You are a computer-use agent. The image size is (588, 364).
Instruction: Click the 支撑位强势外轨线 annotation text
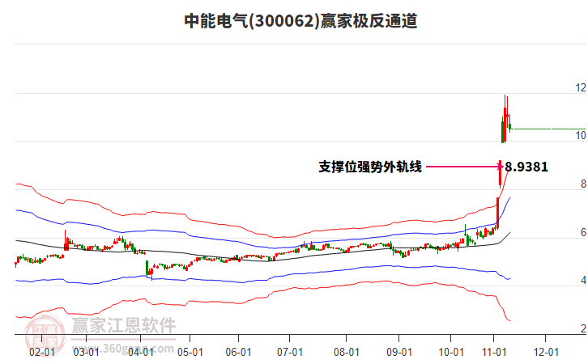point(370,167)
